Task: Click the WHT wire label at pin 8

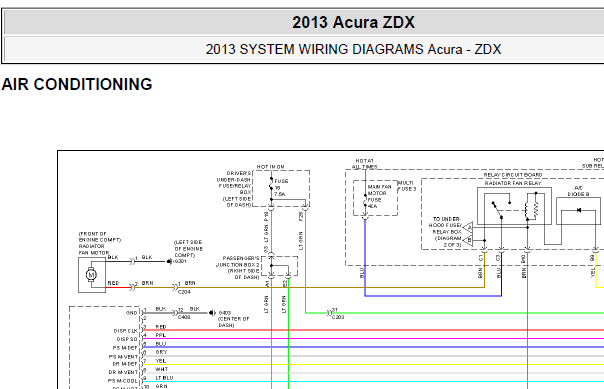Action: point(161,369)
